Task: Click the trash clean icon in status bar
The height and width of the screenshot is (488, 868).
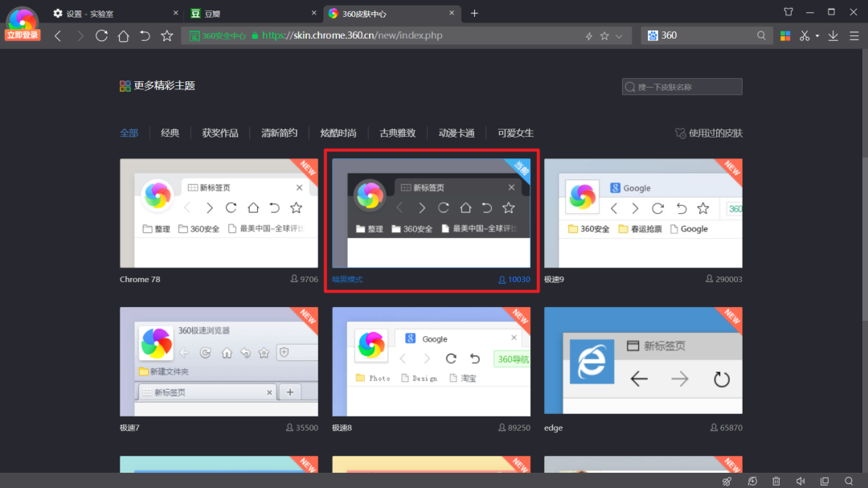Action: (x=776, y=481)
